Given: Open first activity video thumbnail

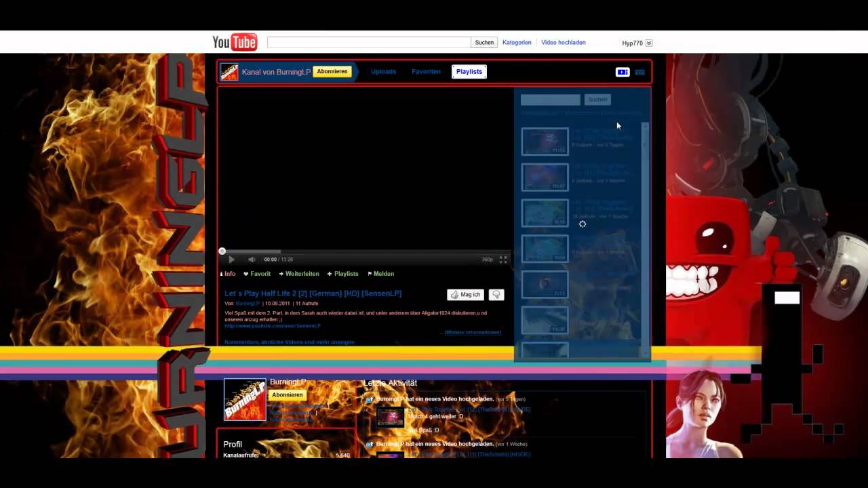Looking at the screenshot, I should (391, 418).
